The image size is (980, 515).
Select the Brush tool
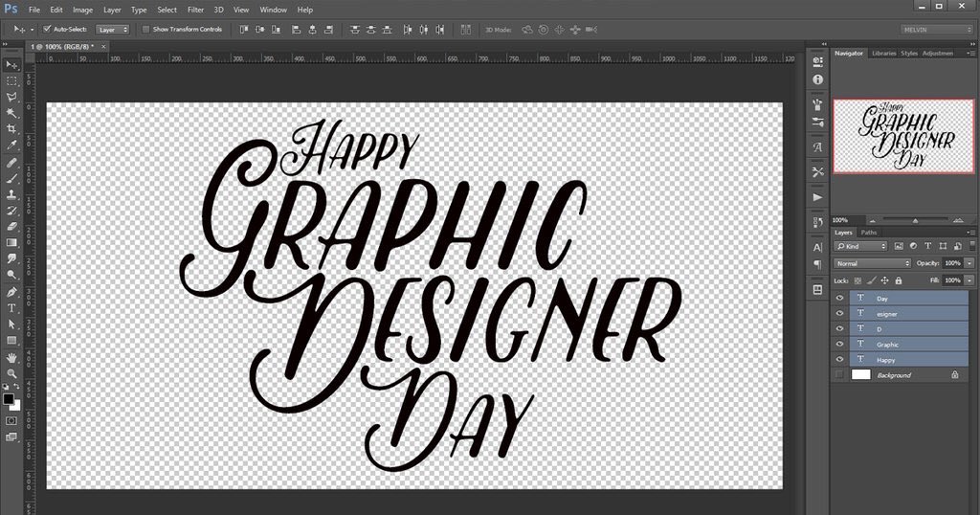11,179
